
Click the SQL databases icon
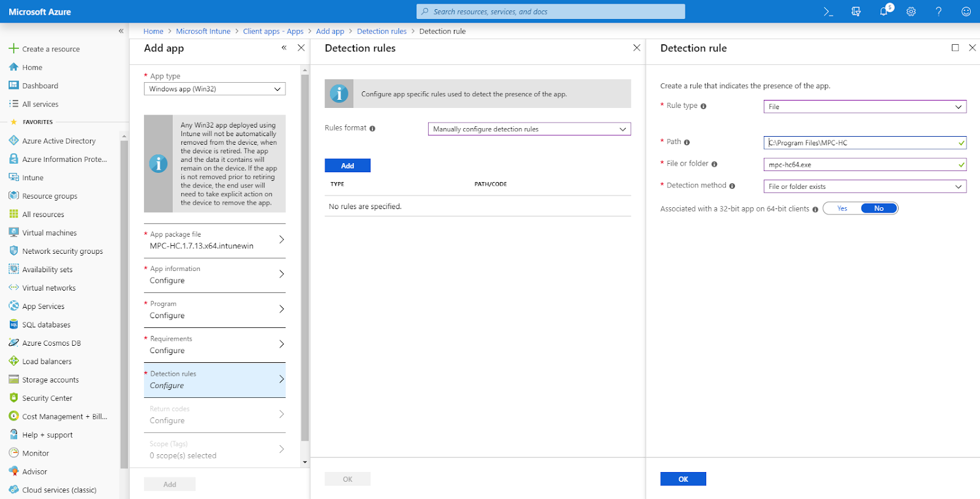13,324
